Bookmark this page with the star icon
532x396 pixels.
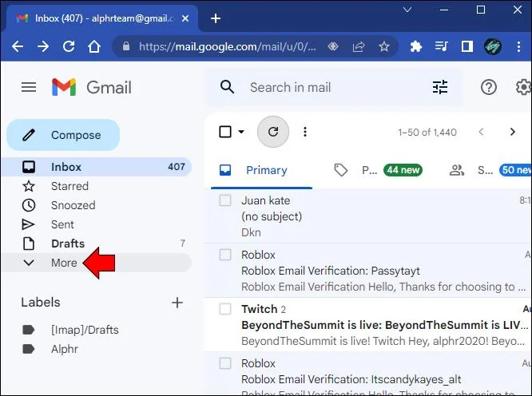[384, 46]
